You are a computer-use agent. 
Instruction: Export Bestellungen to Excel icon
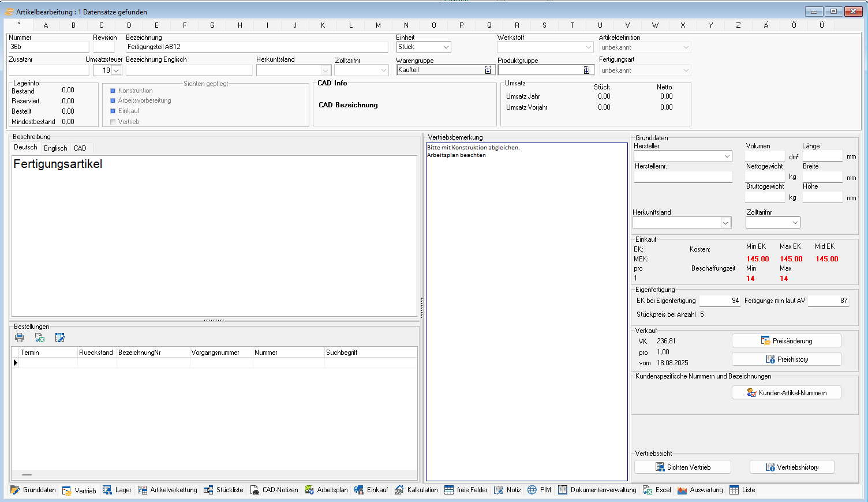pyautogui.click(x=40, y=338)
